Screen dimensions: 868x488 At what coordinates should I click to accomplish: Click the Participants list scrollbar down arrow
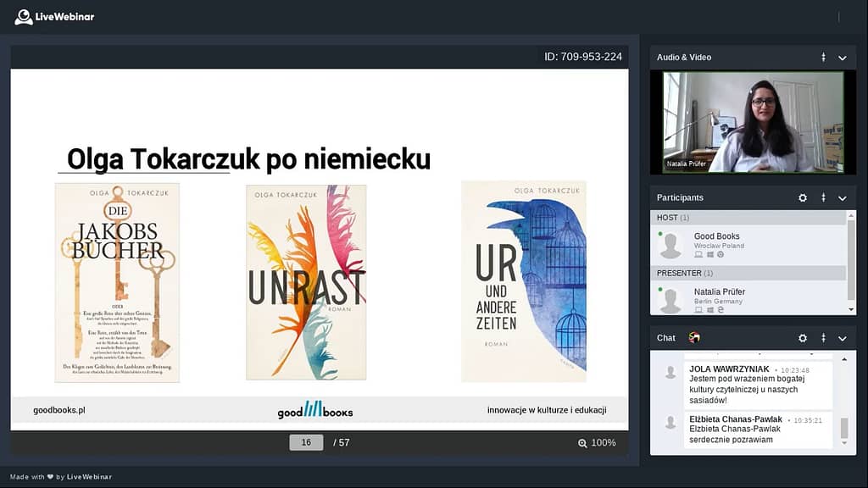click(851, 310)
